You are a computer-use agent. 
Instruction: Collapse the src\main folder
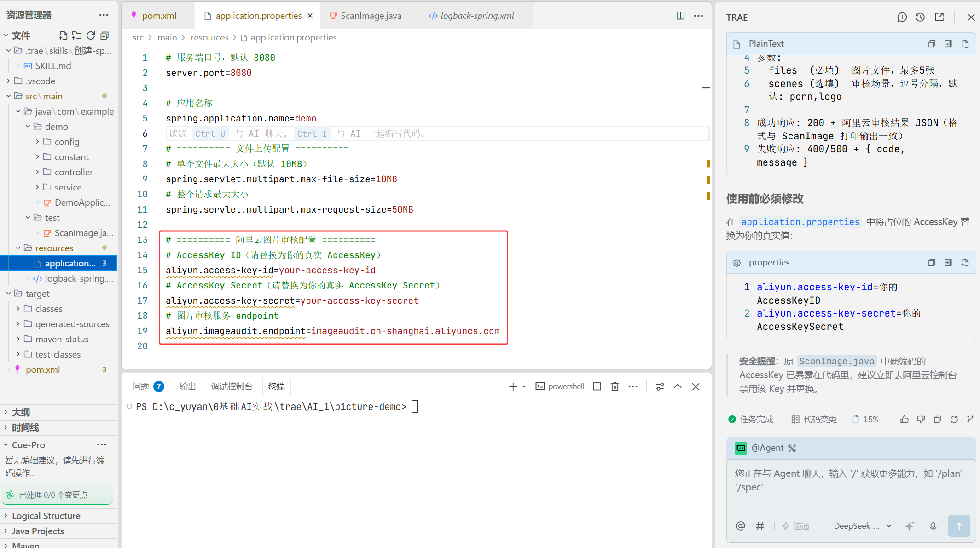[8, 96]
